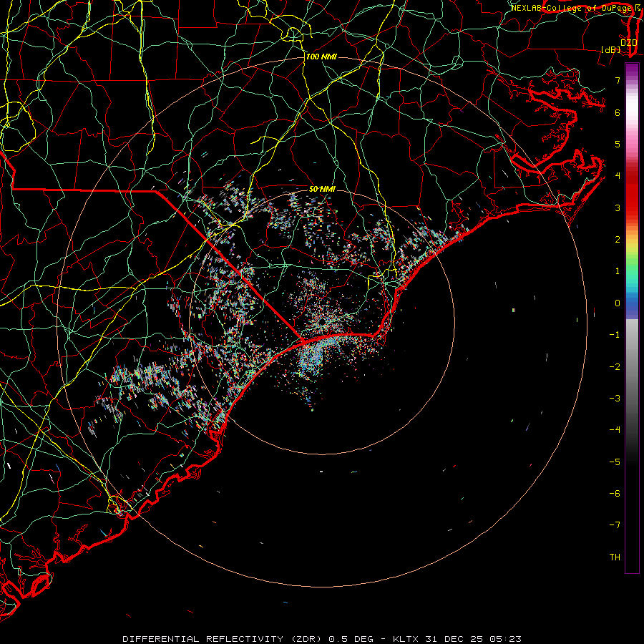The image size is (644, 644).
Task: Click the -3 value on the color scale
Action: click(x=615, y=398)
